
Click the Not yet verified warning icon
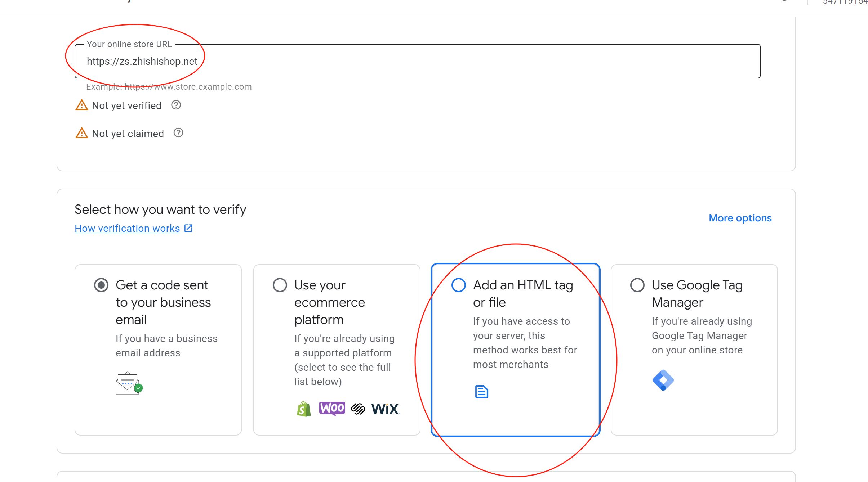point(82,105)
